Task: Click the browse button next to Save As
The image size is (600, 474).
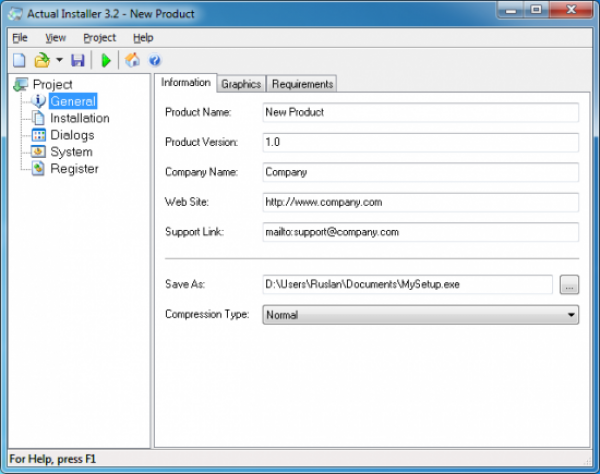Action: 569,285
